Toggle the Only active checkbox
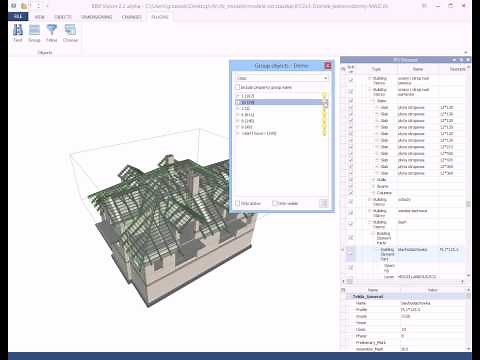The image size is (480, 360). pos(238,203)
